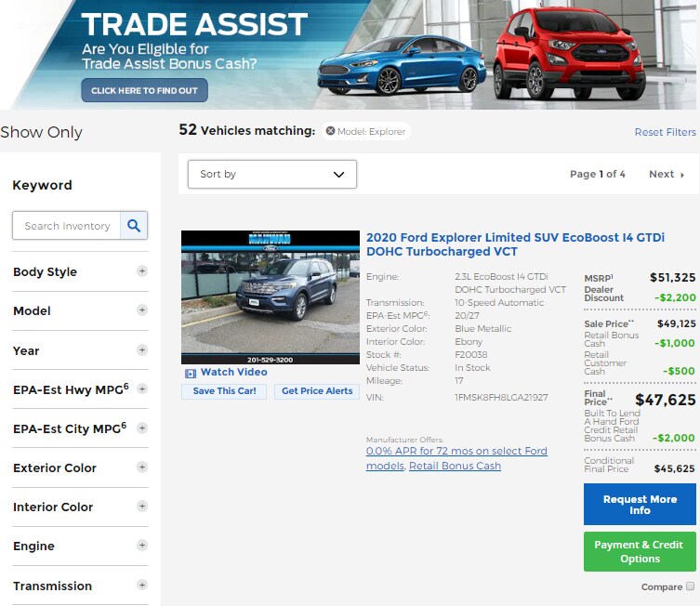Click the Watch Video link
The width and height of the screenshot is (700, 606).
pos(234,372)
